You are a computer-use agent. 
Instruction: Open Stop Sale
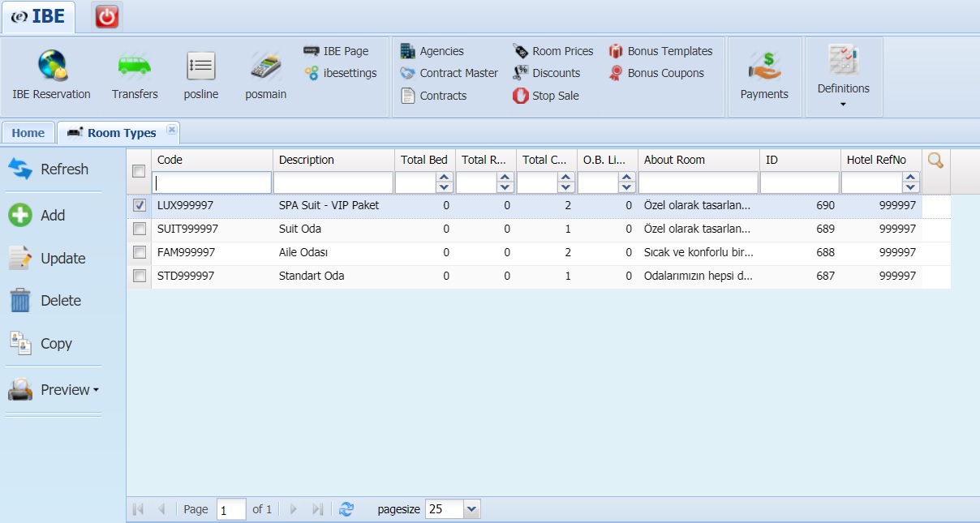[x=546, y=96]
